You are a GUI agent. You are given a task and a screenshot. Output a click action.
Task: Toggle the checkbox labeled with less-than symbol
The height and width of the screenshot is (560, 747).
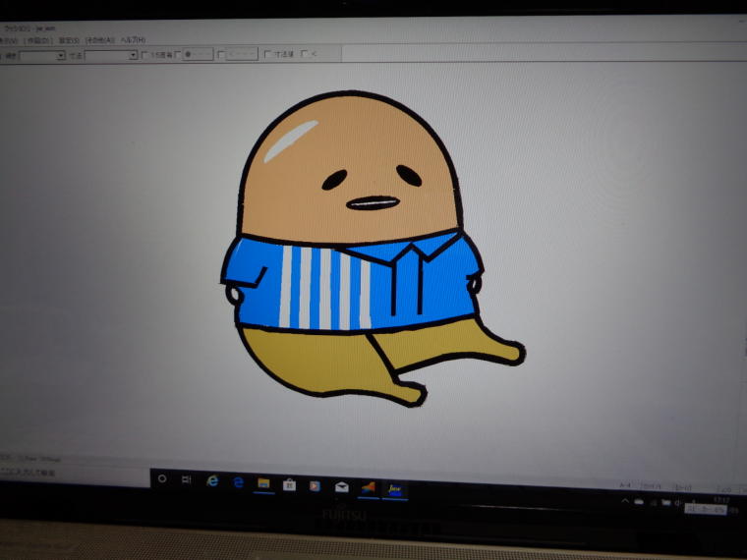[305, 54]
